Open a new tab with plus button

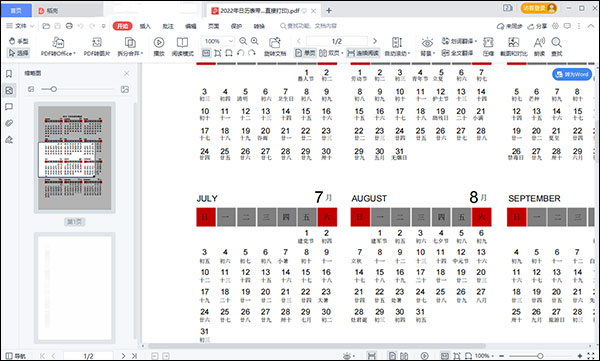tap(329, 11)
